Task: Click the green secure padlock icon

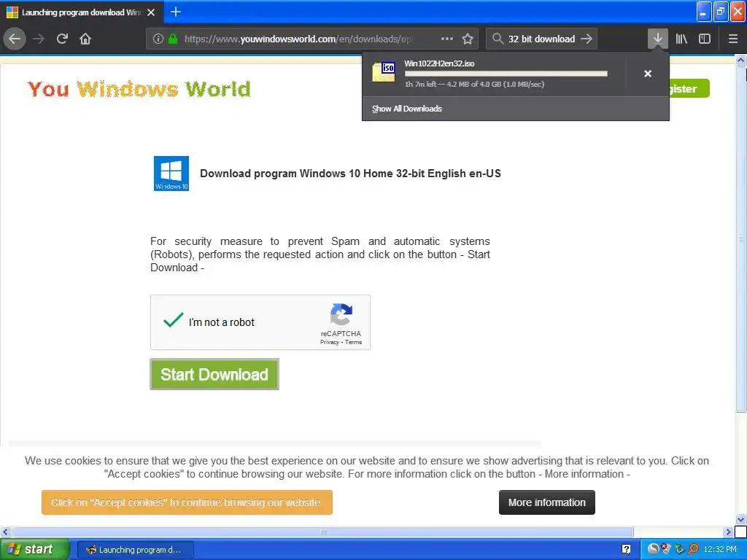Action: [173, 39]
